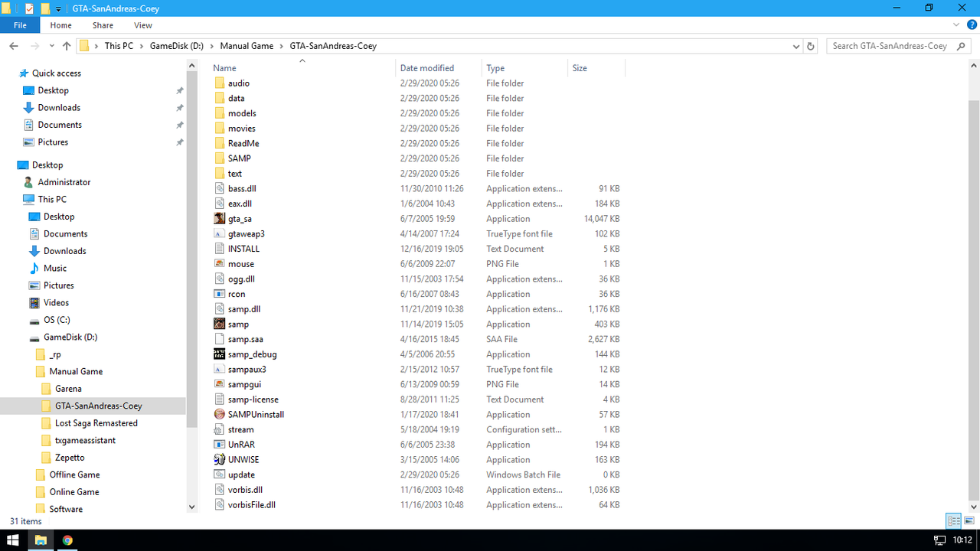Click the New folder icon in the title bar
Image resolution: width=980 pixels, height=551 pixels.
point(45,8)
